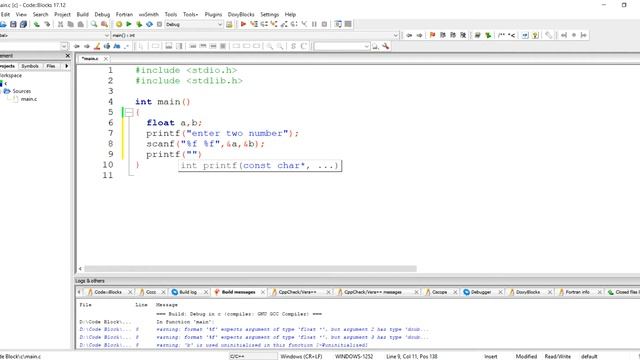Click the Run to cursor debug icon
The image size is (640, 360).
254,24
